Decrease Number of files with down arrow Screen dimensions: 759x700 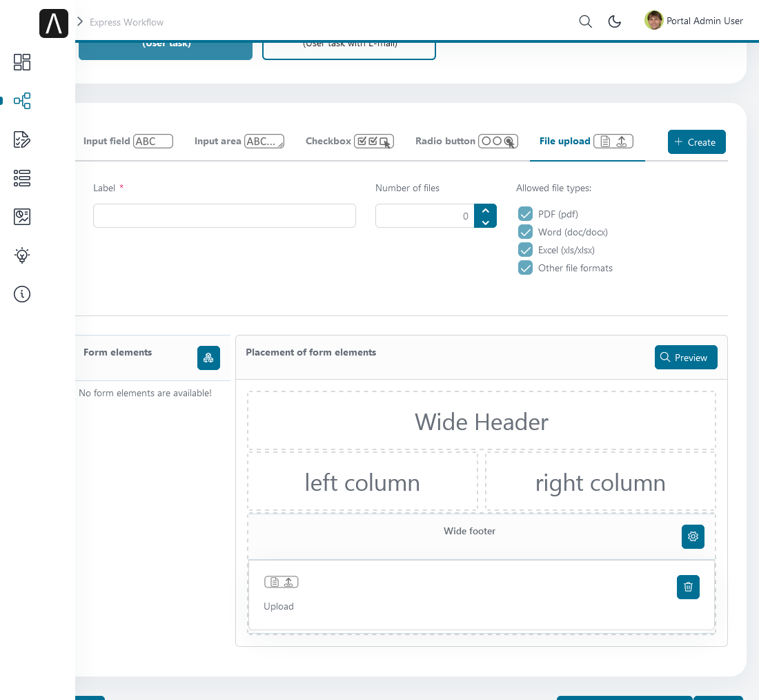click(x=486, y=222)
